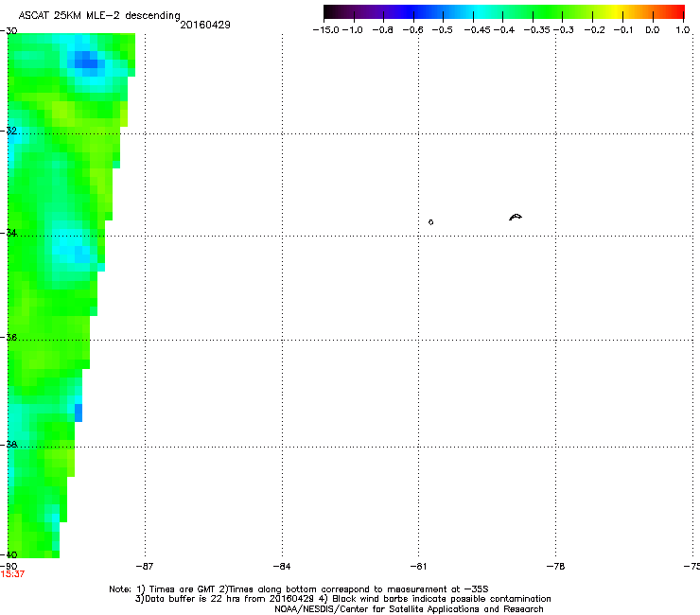700x615 pixels.
Task: Click the -0.6 colorbar label
Action: 412,30
